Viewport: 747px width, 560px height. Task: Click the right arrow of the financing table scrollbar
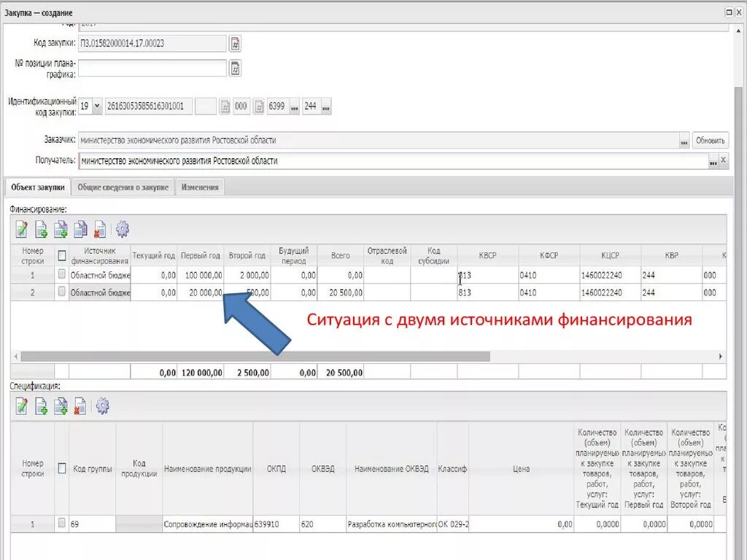[x=720, y=356]
